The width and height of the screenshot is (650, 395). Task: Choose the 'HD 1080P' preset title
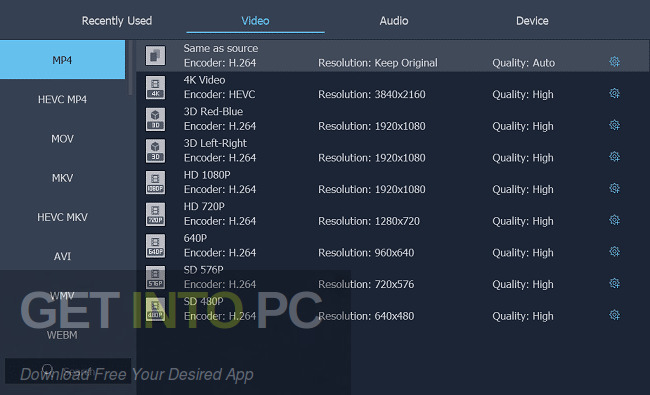(207, 175)
